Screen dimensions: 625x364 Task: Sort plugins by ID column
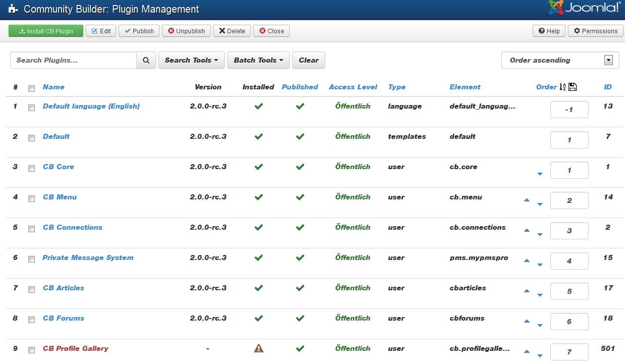coord(608,87)
